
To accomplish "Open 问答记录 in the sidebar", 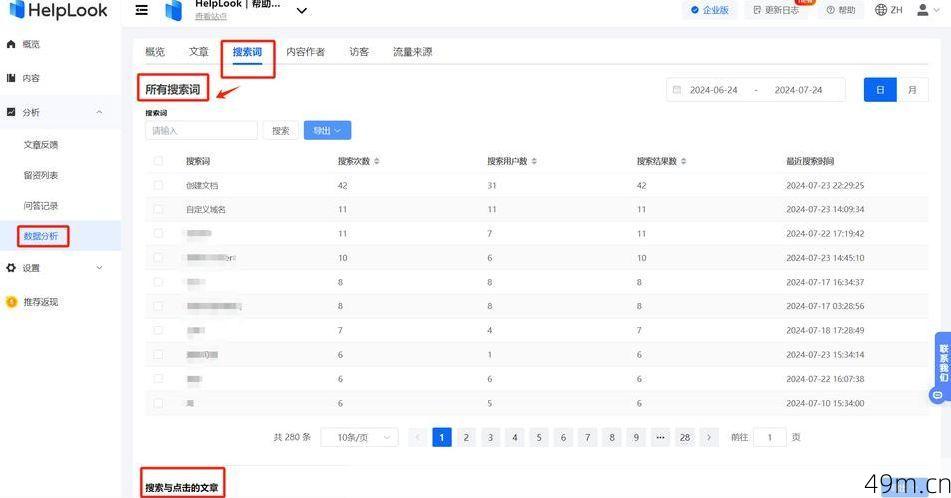I will pyautogui.click(x=41, y=206).
